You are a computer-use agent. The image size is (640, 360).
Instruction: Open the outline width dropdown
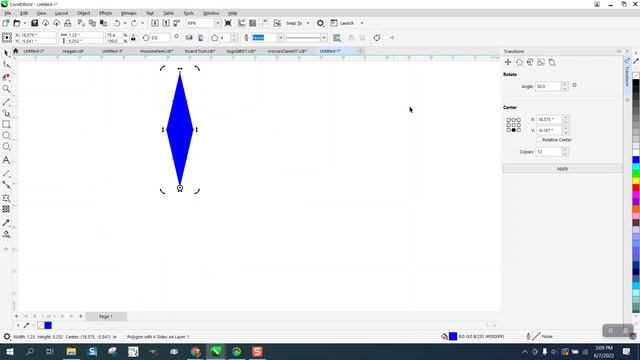tap(280, 38)
